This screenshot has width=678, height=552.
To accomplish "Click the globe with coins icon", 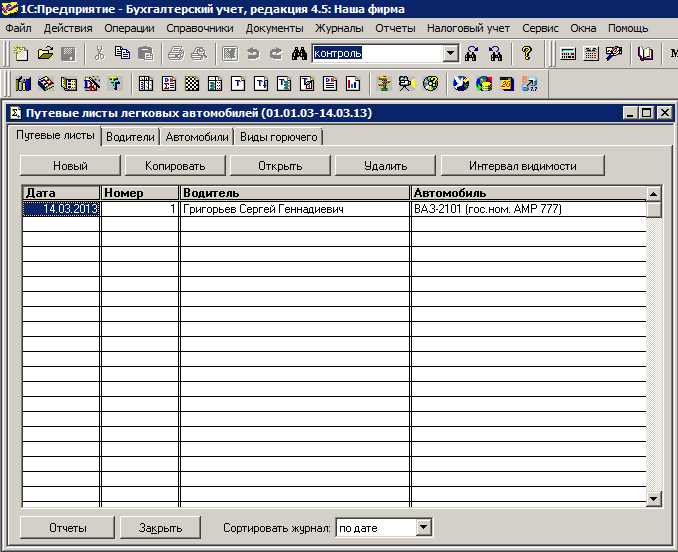I will (484, 83).
